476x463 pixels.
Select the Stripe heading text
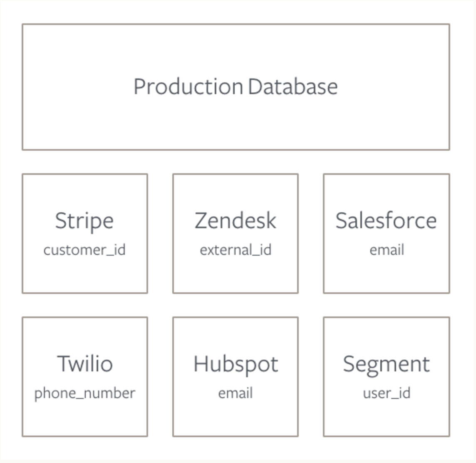(84, 221)
